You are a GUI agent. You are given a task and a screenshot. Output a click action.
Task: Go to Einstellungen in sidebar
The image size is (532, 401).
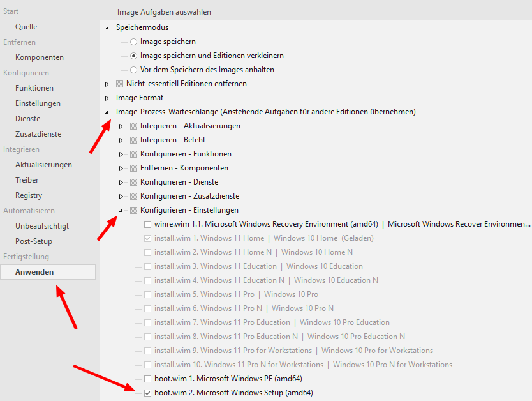[38, 103]
